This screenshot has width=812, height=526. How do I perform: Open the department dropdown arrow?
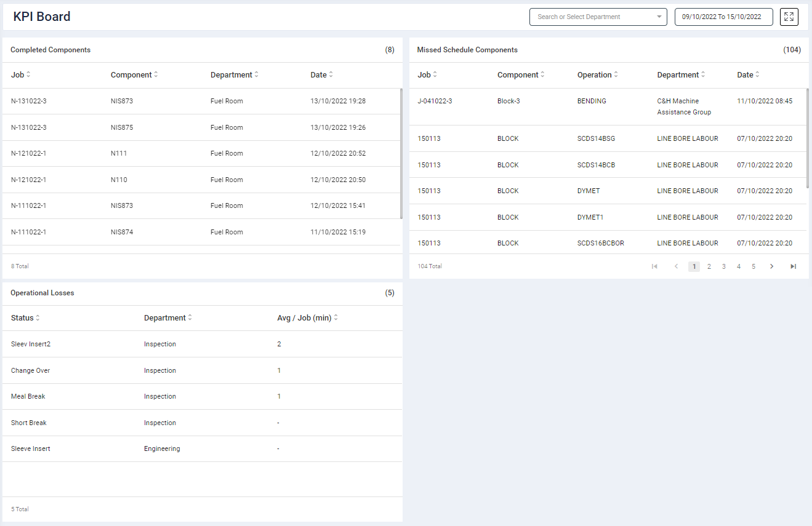[659, 17]
